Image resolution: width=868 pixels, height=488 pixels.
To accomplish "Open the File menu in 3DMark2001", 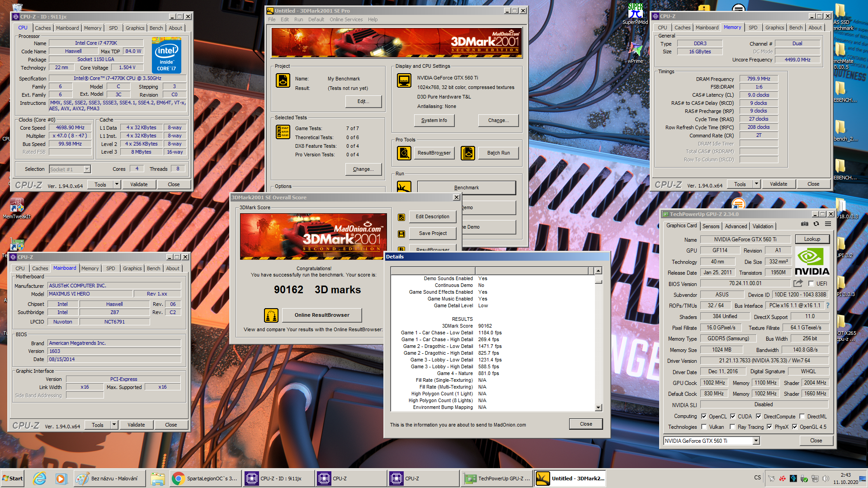I will [272, 19].
